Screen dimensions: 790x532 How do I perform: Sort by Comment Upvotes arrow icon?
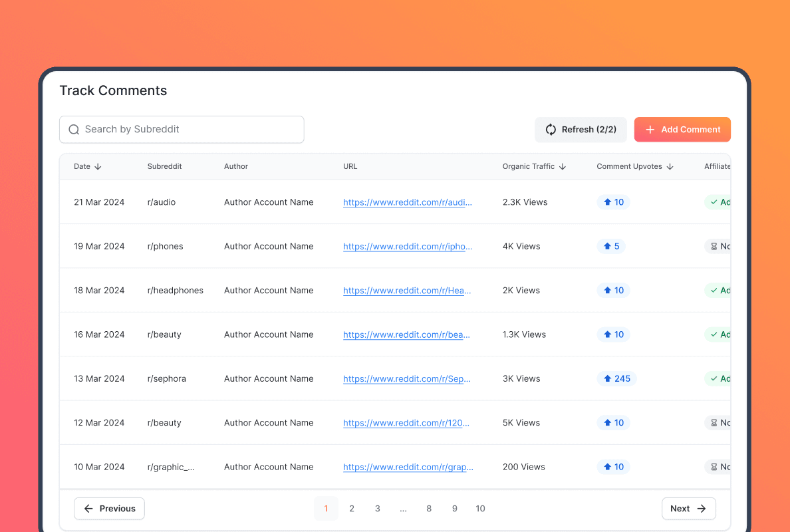click(670, 167)
